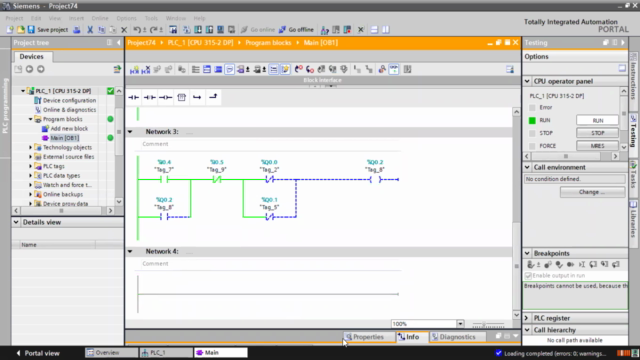The height and width of the screenshot is (360, 640).
Task: Open the zoom percentage dropdown
Action: (460, 324)
